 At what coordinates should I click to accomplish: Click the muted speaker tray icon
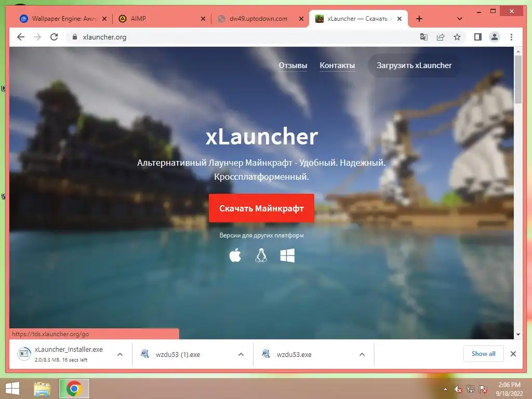tap(458, 389)
